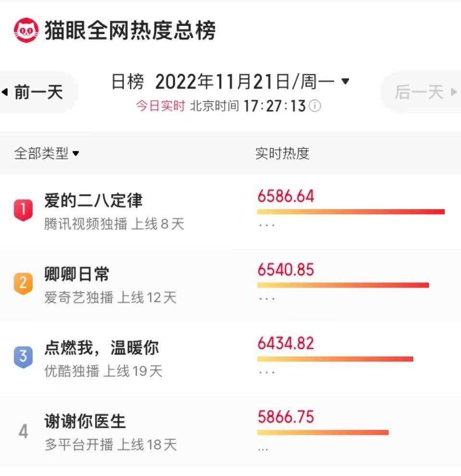Expand details dots under 卿卿日常 heat
Screen dimensions: 461x476
click(267, 298)
